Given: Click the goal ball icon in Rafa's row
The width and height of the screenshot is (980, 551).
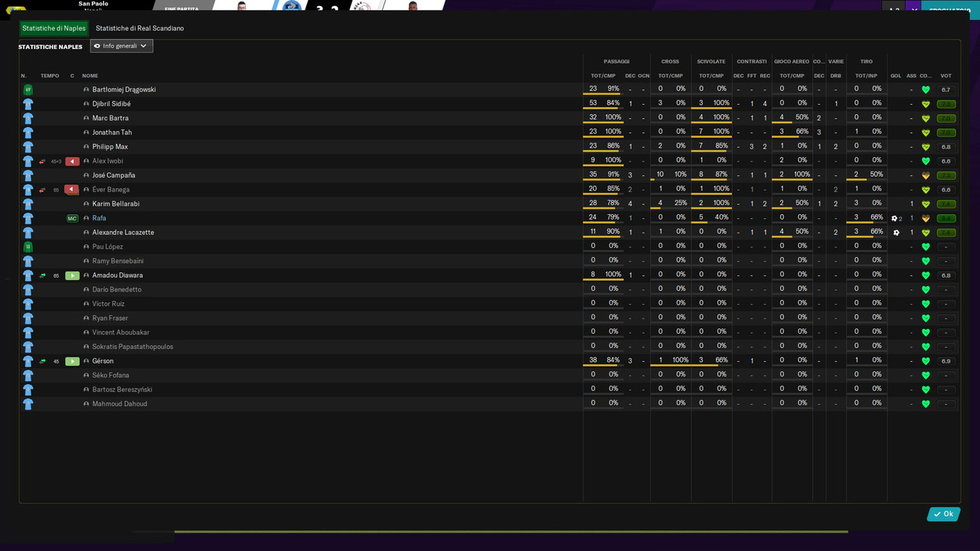Looking at the screenshot, I should [x=894, y=218].
